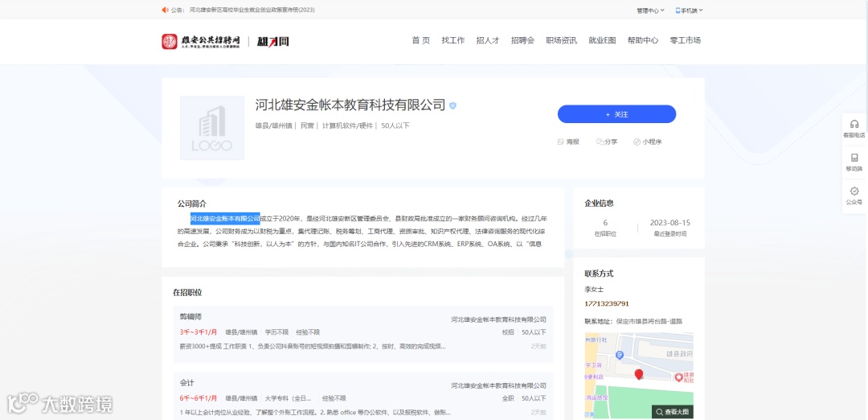This screenshot has height=420, width=868.
Task: Open the 雄安公共招聘网 site logo
Action: point(202,41)
